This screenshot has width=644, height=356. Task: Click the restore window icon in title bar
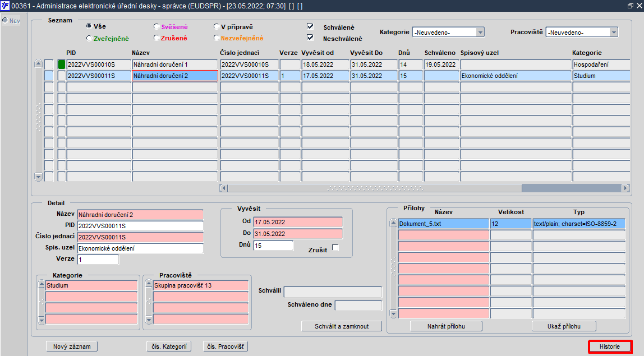point(630,5)
